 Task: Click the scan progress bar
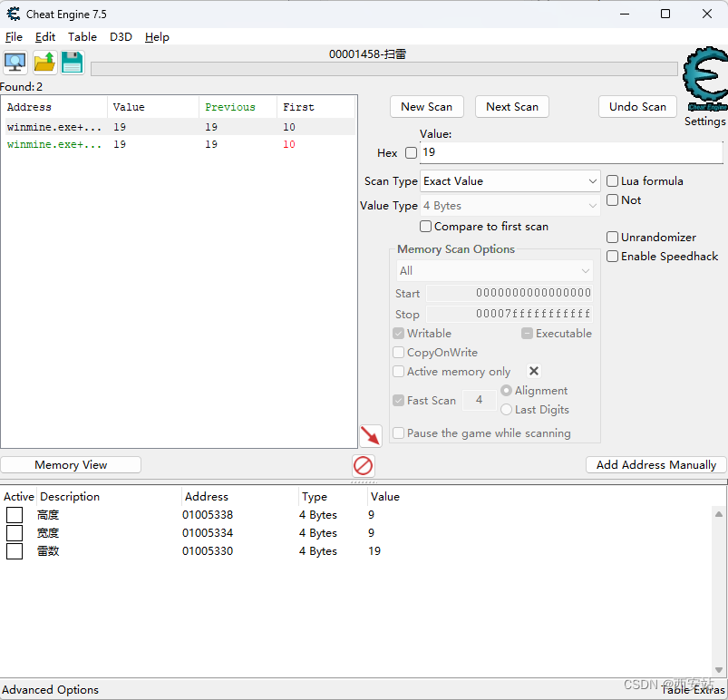[384, 69]
